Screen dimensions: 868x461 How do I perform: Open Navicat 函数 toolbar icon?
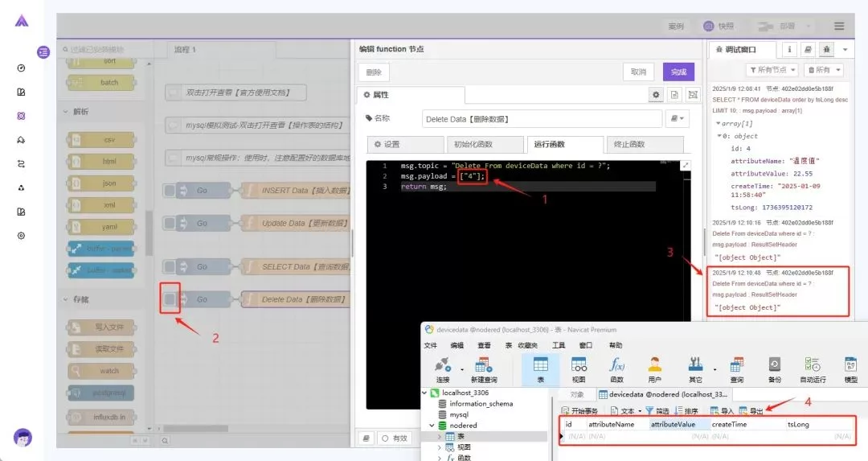(x=616, y=367)
